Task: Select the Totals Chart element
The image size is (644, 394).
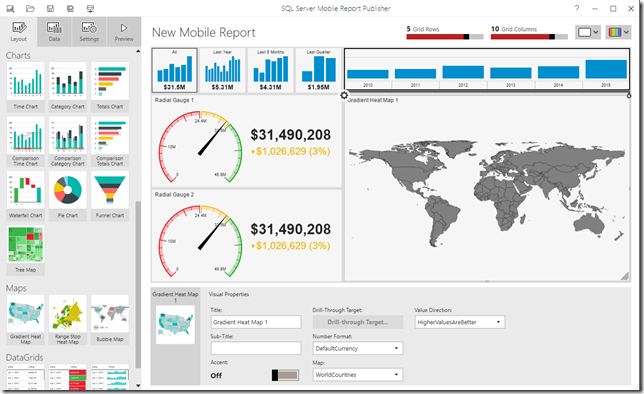Action: click(110, 87)
